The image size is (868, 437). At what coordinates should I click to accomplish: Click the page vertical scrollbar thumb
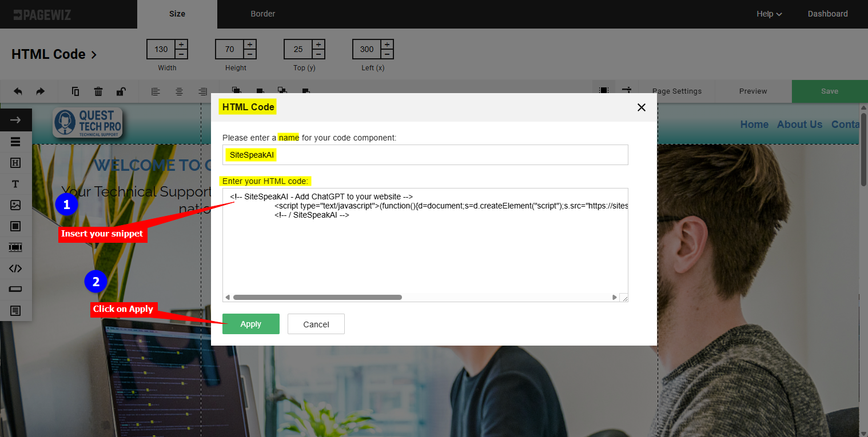863,149
